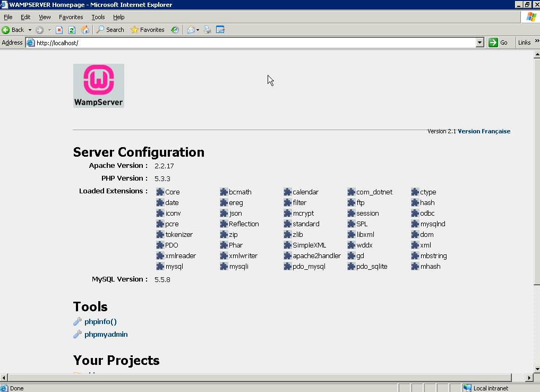Open the Favorites menu
This screenshot has height=392, width=540.
click(x=71, y=17)
